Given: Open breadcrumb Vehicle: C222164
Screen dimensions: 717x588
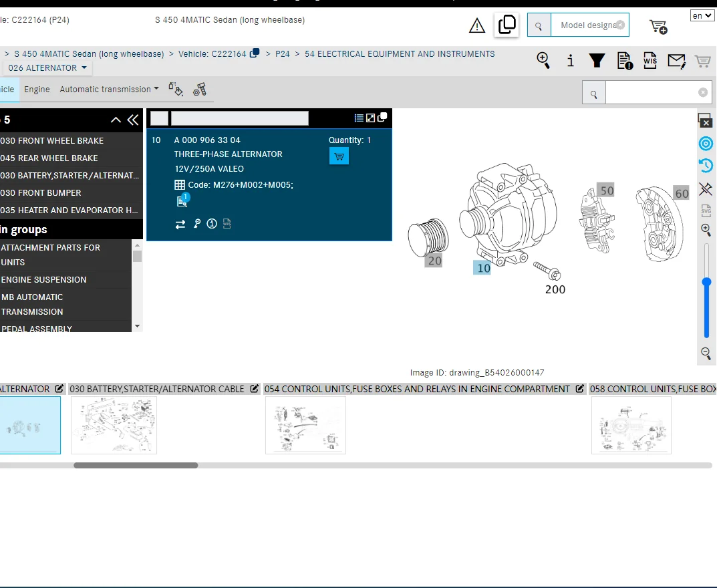Looking at the screenshot, I should coord(212,54).
